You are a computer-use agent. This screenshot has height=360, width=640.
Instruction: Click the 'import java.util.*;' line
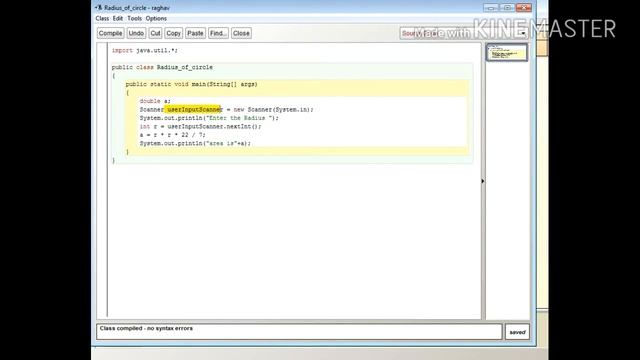tap(144, 51)
